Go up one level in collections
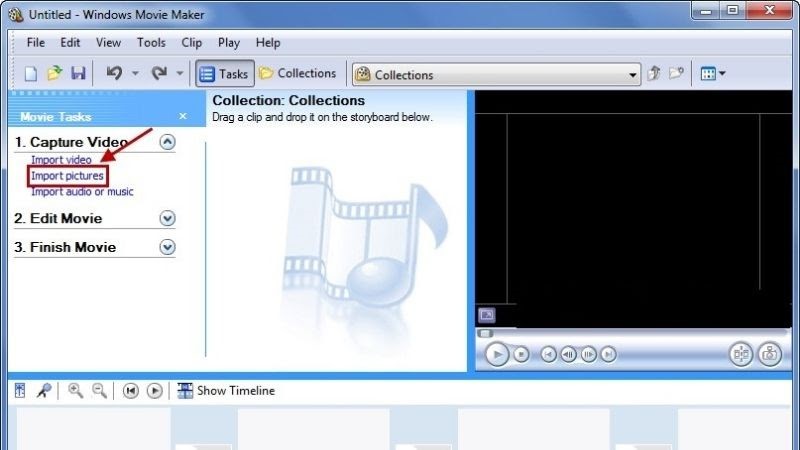The height and width of the screenshot is (450, 800). (654, 73)
